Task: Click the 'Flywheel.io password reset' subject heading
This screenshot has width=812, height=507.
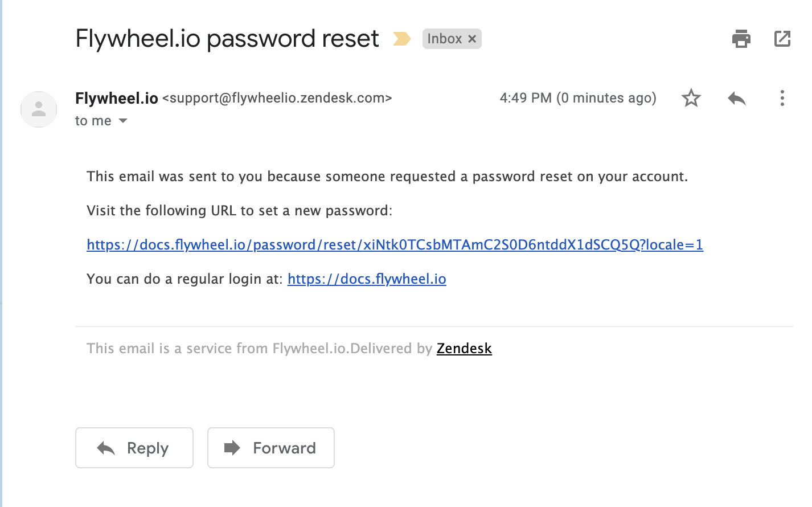Action: click(x=227, y=39)
